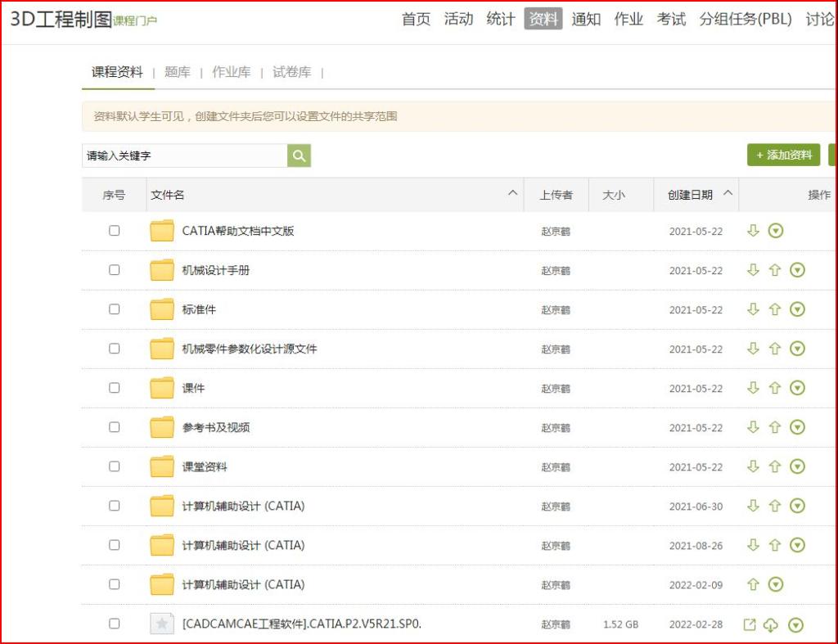Move the 机械设计手册 folder up
The height and width of the screenshot is (644, 838).
774,270
